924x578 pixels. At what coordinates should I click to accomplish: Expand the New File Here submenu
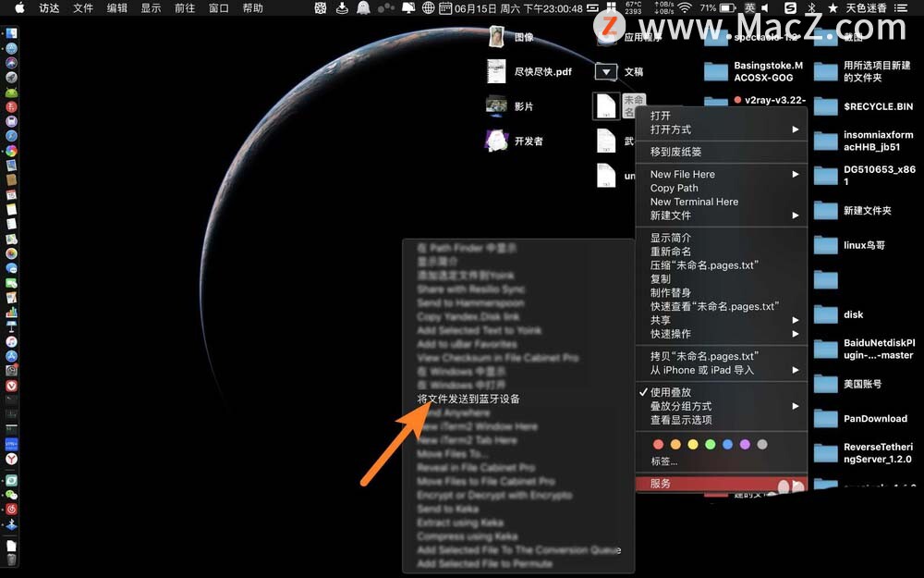pyautogui.click(x=722, y=174)
